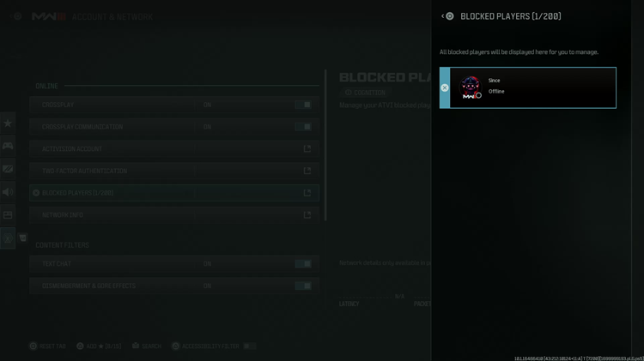Click the unblock X icon on blocked player
Viewport: 644px width, 361px height.
coord(445,87)
